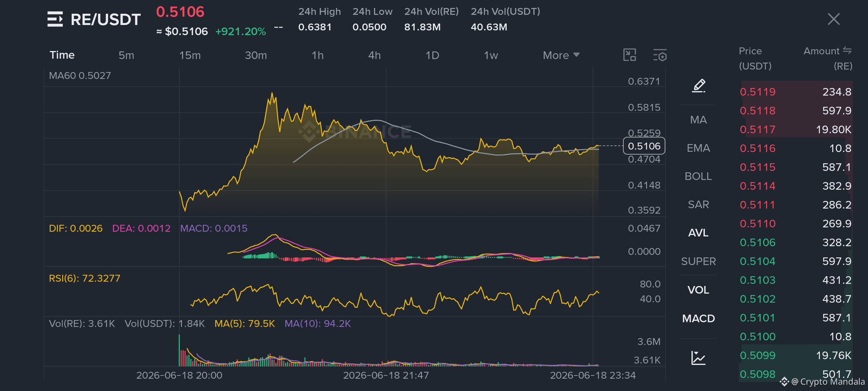Switch to the 1w interval

[x=491, y=55]
